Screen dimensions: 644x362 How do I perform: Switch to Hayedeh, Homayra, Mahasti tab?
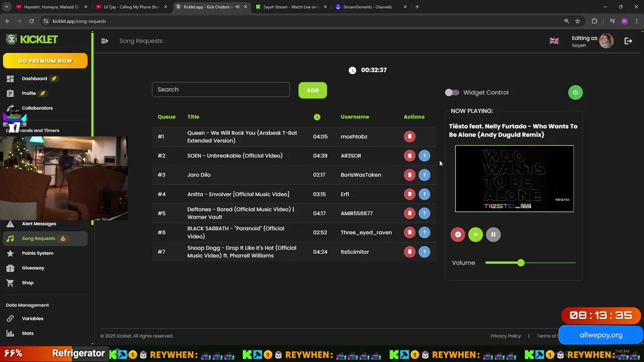coord(51,7)
